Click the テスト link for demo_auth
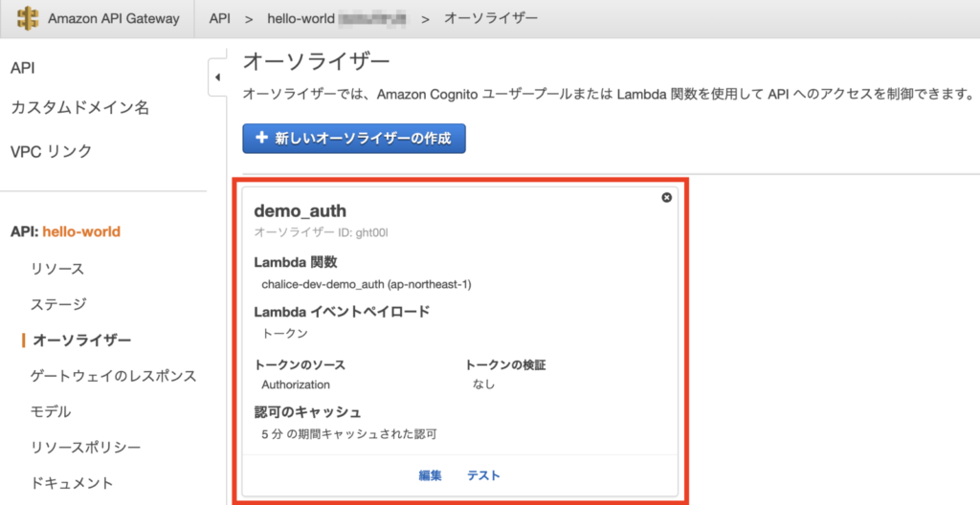 point(483,475)
